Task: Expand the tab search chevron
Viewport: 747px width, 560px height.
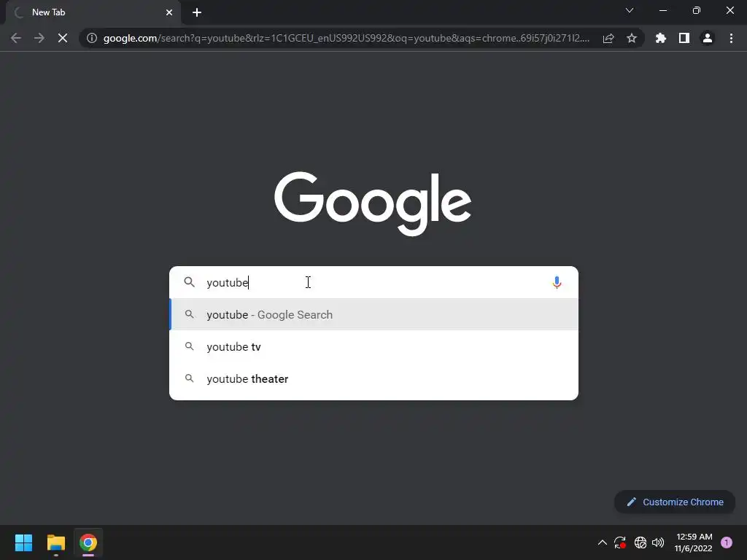Action: 630,10
